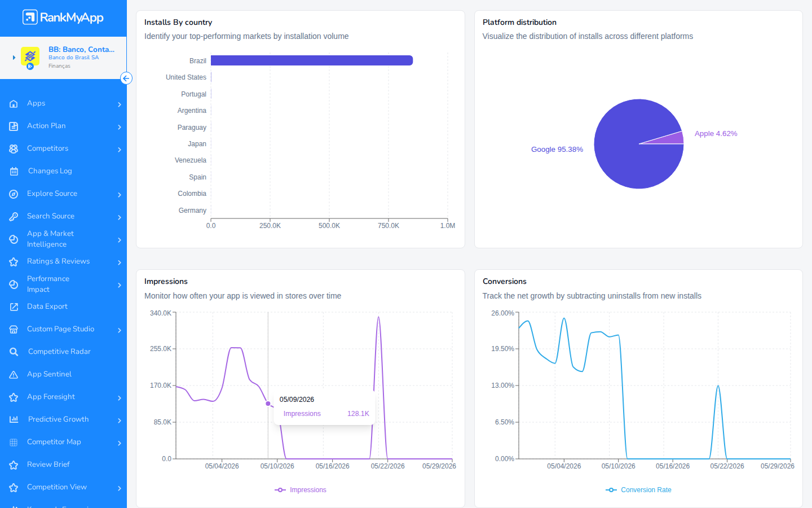Expand the Action Plan chevron

click(x=120, y=127)
